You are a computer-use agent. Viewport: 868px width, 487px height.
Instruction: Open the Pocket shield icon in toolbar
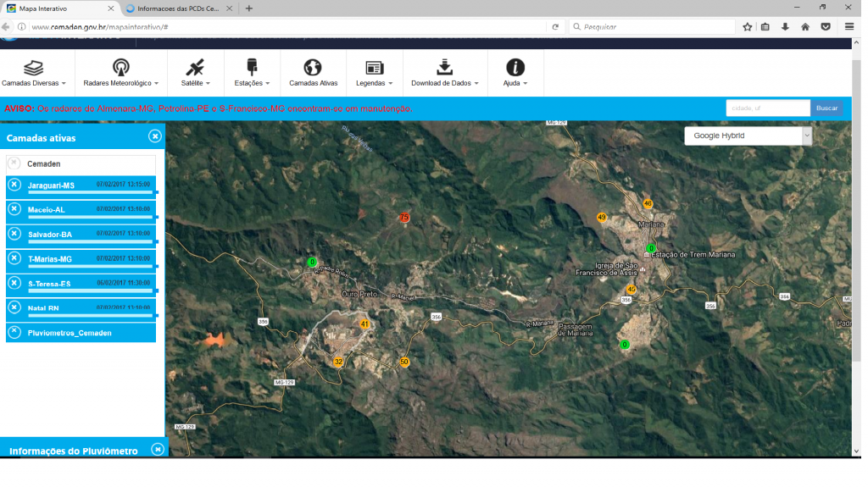(x=826, y=26)
